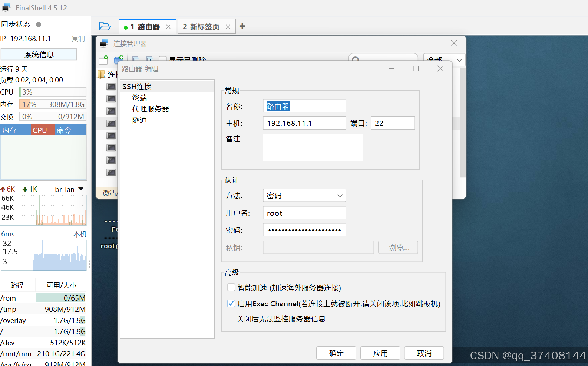Image resolution: width=588 pixels, height=366 pixels.
Task: Close the 路由器 tab
Action: pos(168,27)
